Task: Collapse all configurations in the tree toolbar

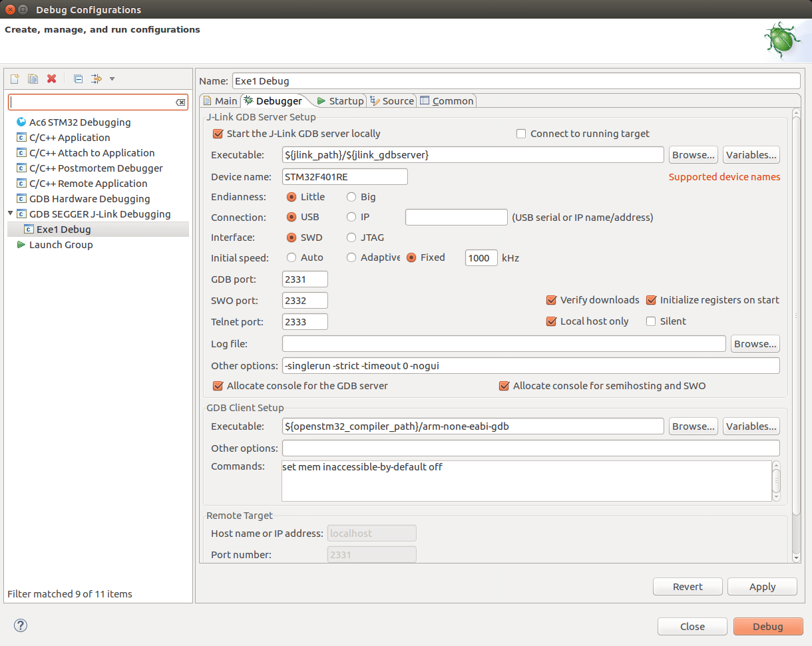Action: pos(78,79)
